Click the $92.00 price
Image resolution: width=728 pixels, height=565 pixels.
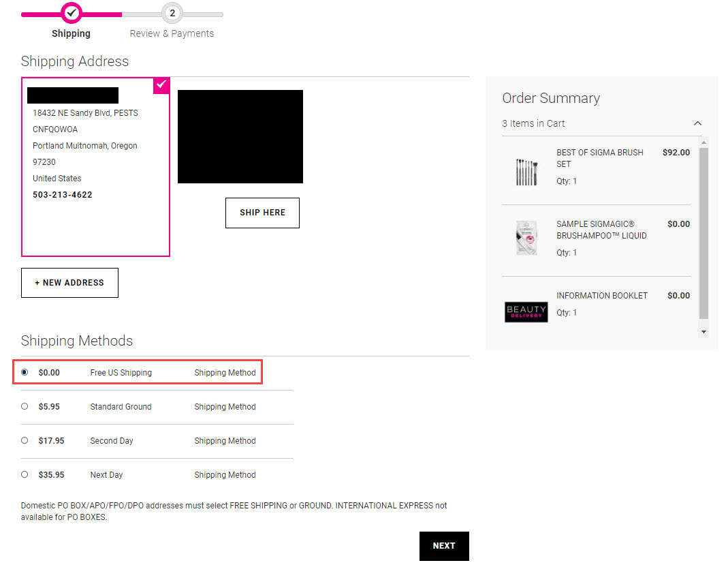pyautogui.click(x=676, y=153)
